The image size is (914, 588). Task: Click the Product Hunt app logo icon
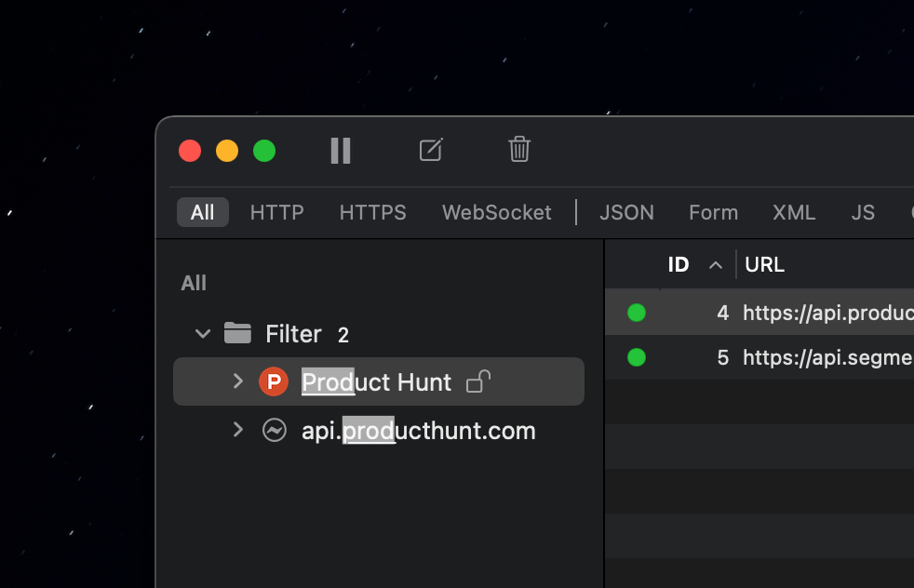[x=274, y=381]
